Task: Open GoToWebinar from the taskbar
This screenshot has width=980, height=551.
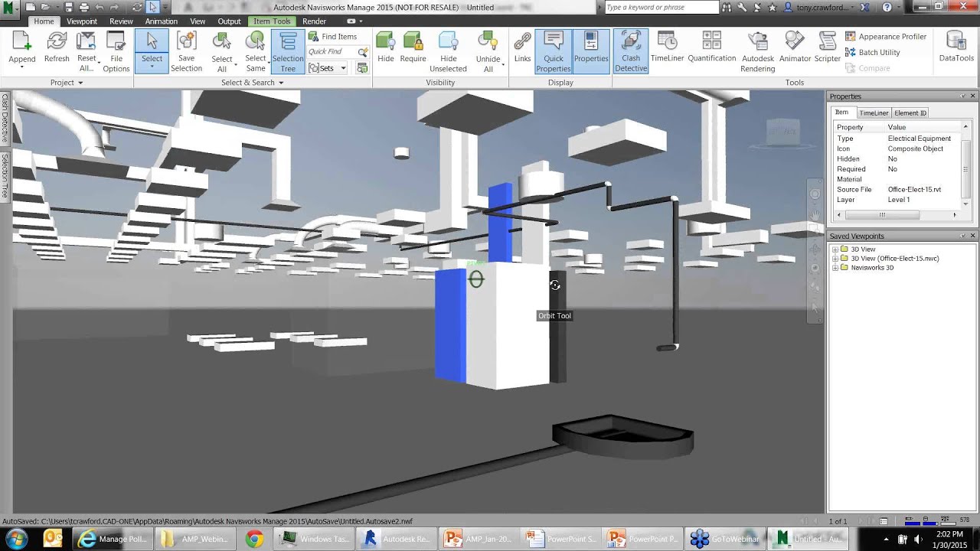Action: point(724,539)
